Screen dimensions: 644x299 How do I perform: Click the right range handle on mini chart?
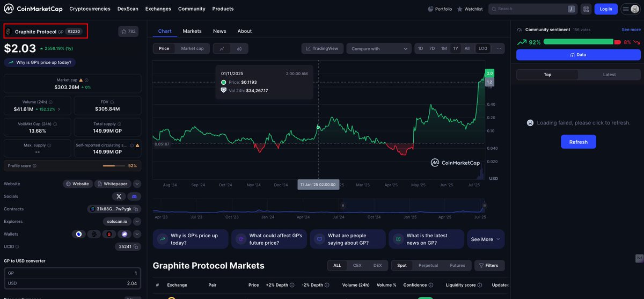coord(485,205)
